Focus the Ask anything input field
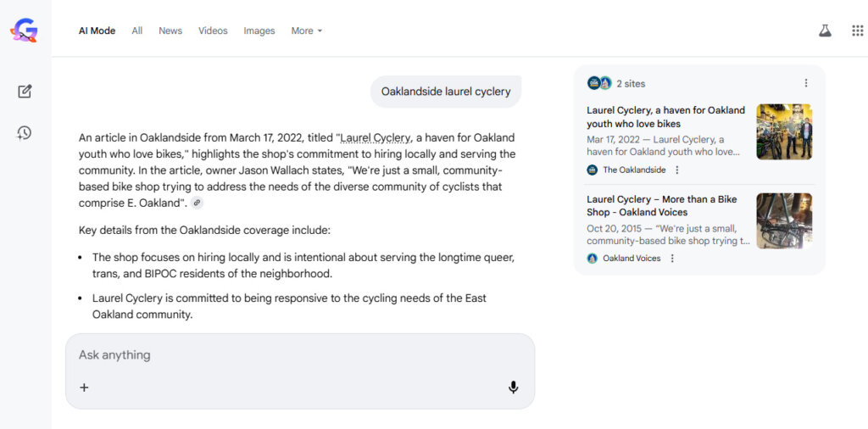This screenshot has width=868, height=429. [288, 355]
